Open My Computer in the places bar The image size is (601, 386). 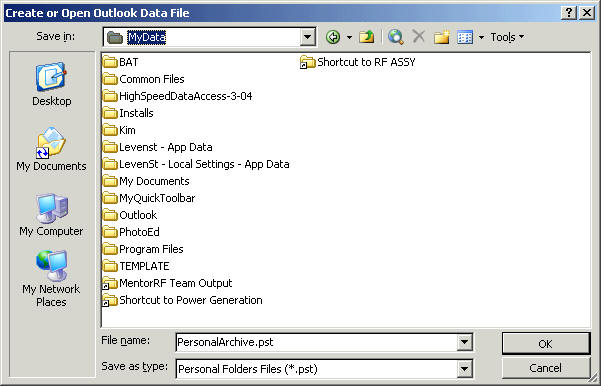point(51,215)
